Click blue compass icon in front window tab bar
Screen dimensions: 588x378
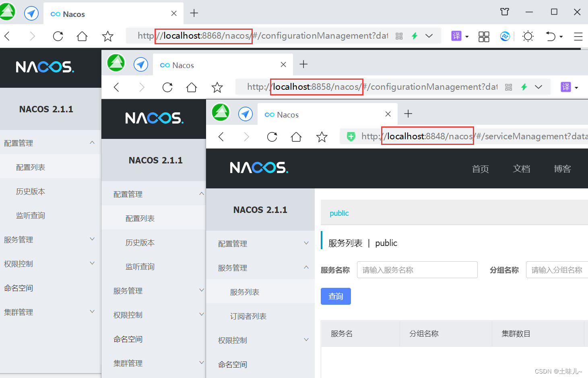click(x=246, y=114)
